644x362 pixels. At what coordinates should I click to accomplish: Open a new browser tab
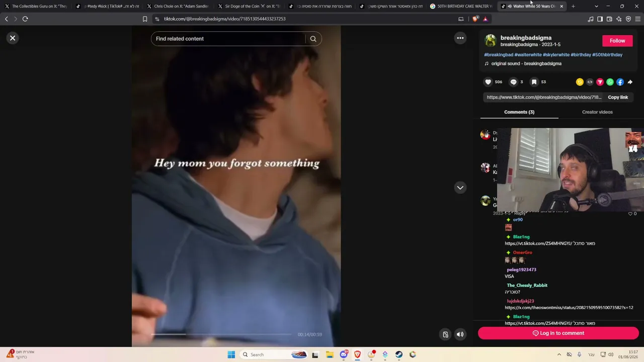[x=573, y=6]
